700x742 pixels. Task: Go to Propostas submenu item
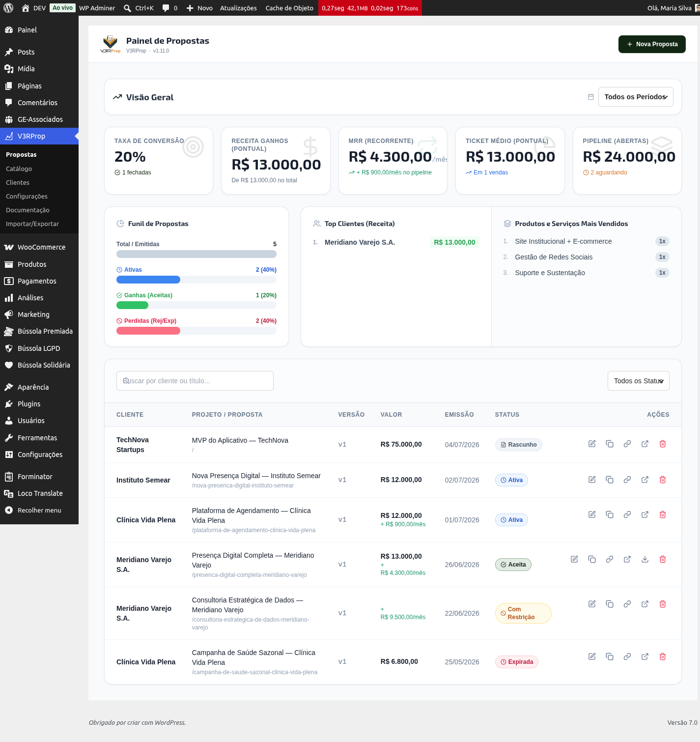tap(21, 154)
